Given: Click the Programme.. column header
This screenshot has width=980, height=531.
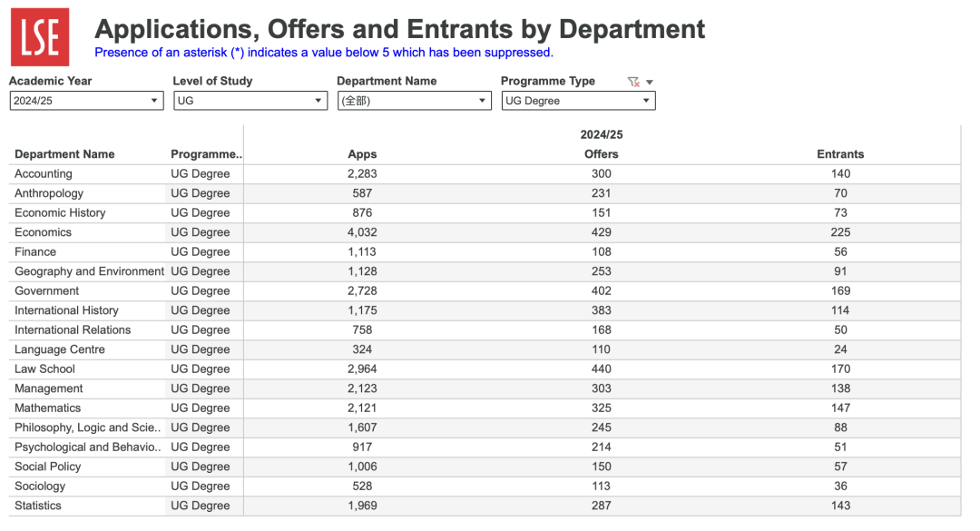Looking at the screenshot, I should click(x=206, y=154).
